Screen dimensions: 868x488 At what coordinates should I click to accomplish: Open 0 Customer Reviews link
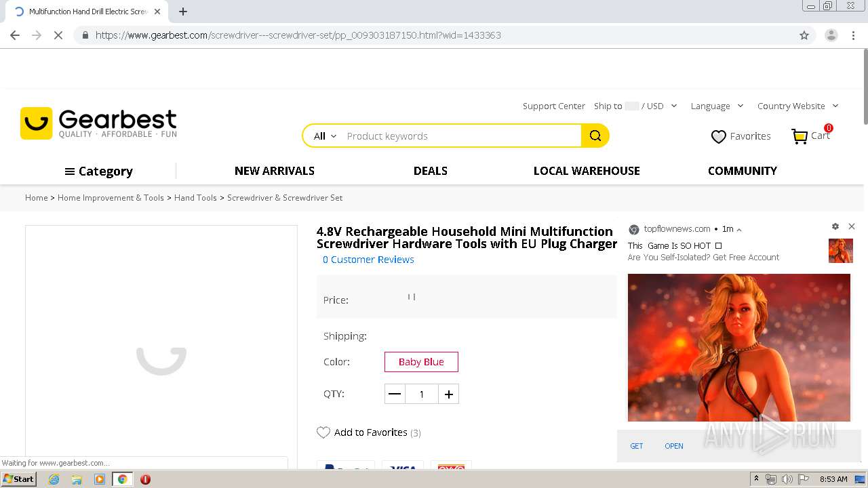coord(368,260)
